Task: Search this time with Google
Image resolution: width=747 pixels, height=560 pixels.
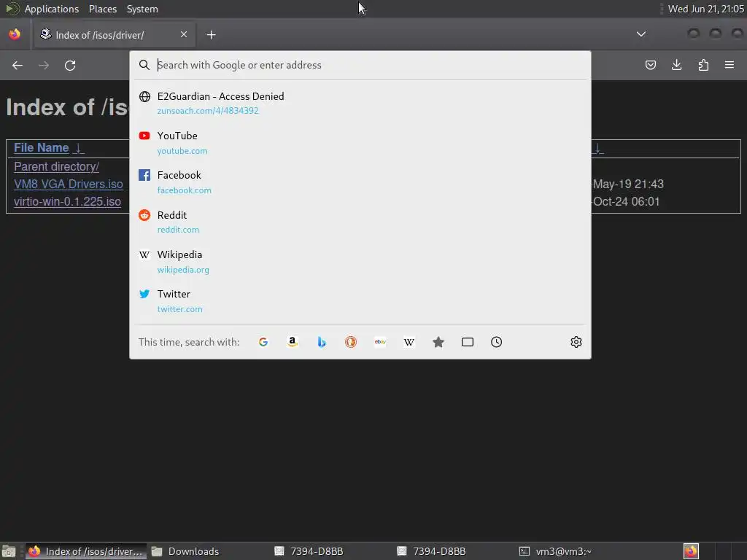Action: [x=263, y=342]
